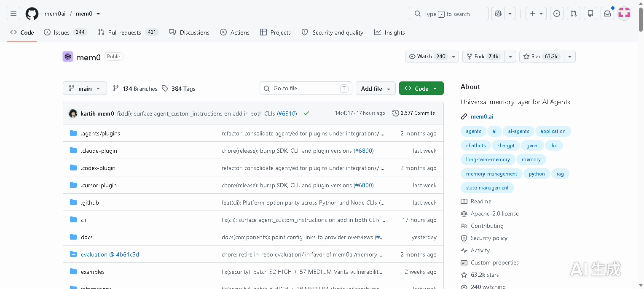Open Security and quality tab
This screenshot has width=644, height=289.
333,32
